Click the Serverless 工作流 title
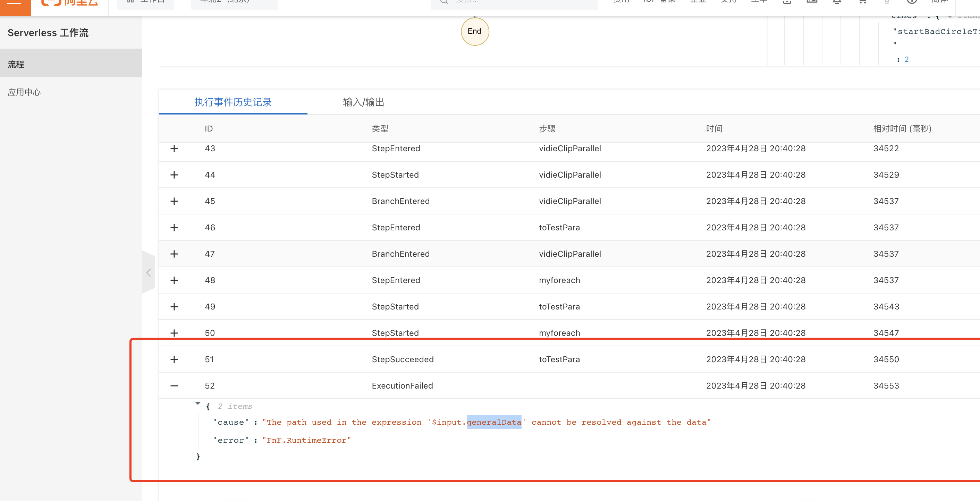 point(48,33)
